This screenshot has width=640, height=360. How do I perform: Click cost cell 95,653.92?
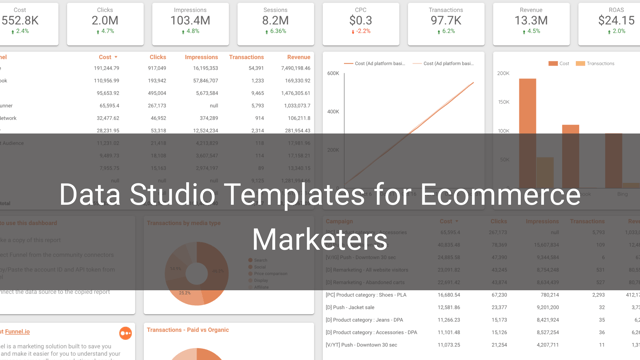click(x=108, y=93)
